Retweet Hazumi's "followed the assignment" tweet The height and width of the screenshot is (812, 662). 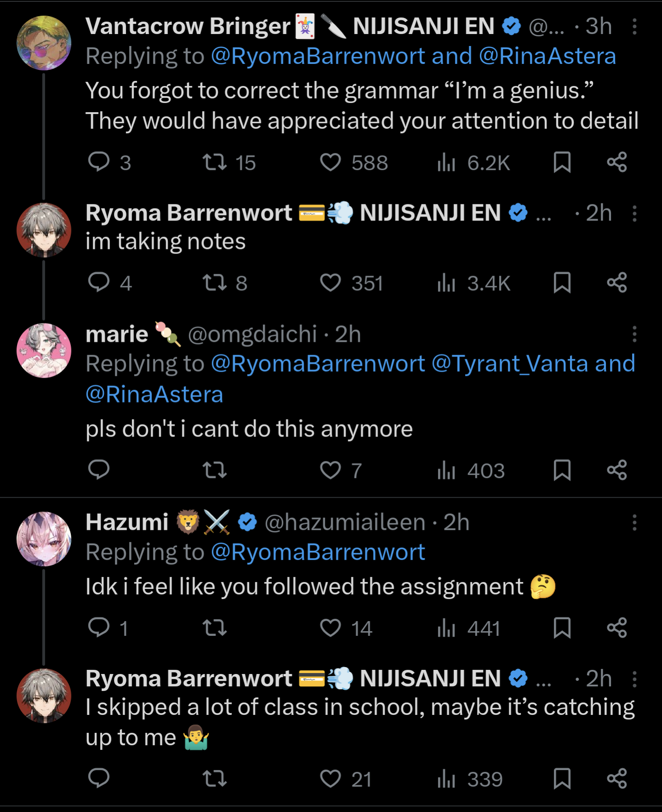(x=215, y=628)
